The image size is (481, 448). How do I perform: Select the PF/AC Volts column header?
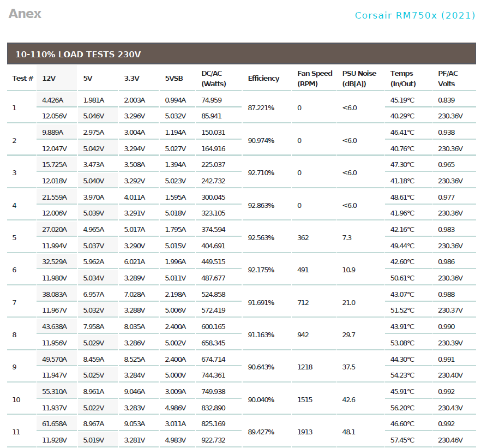click(x=448, y=79)
